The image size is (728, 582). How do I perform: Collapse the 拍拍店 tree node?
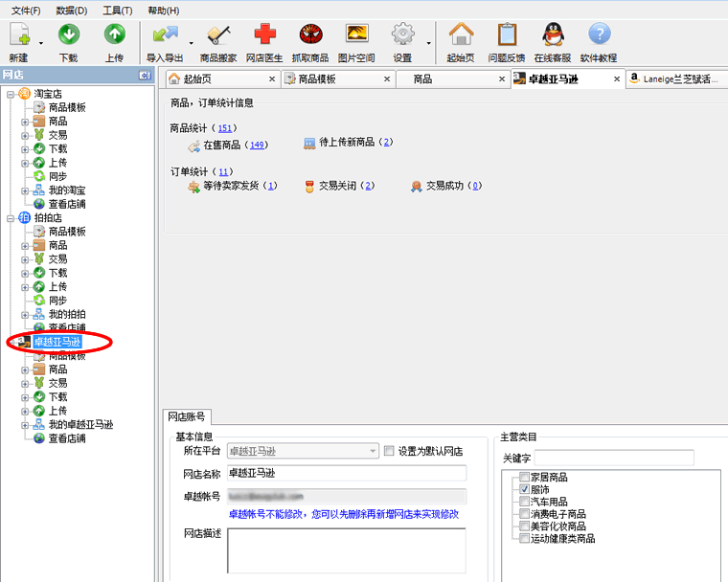11,218
